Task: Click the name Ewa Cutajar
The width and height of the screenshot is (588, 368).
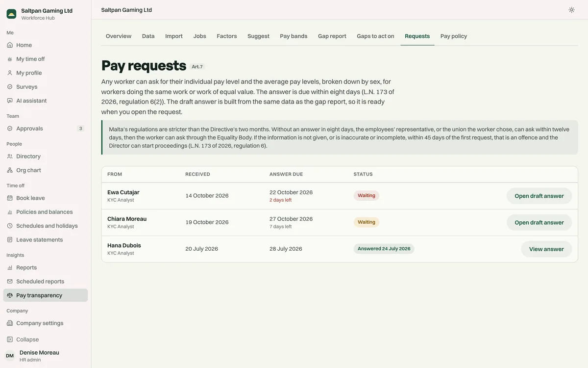Action: click(123, 192)
